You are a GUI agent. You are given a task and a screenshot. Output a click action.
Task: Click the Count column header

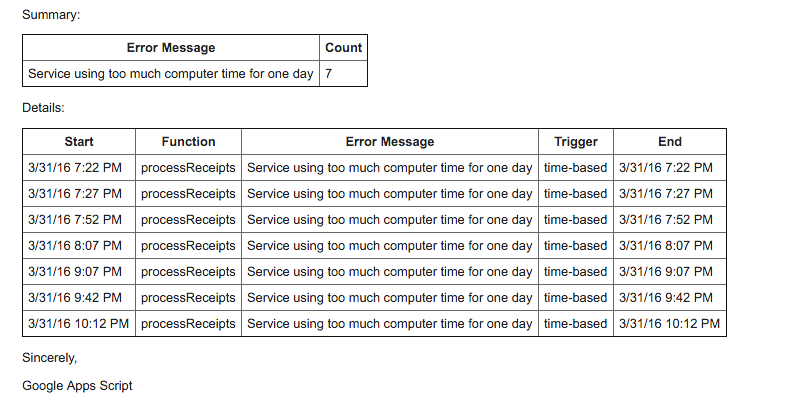(x=344, y=48)
